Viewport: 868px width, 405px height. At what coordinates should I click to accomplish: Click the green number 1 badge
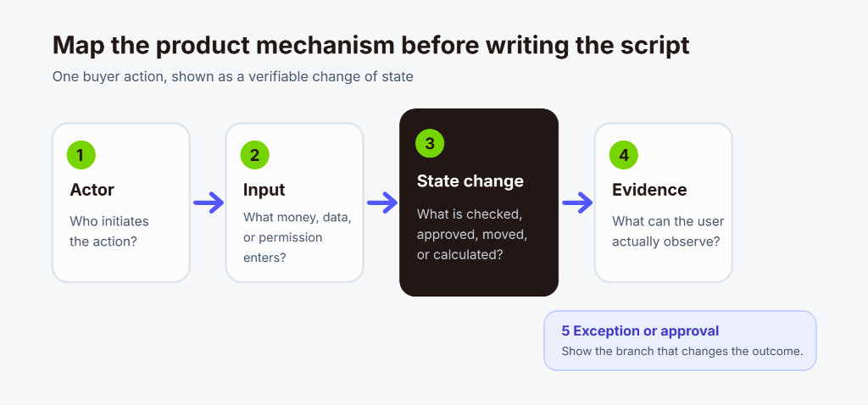(81, 155)
